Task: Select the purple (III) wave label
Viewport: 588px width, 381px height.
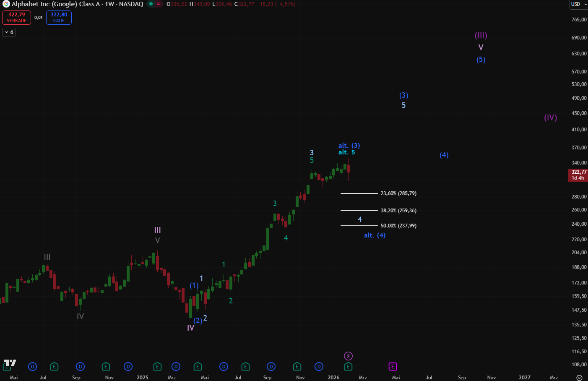Action: (x=481, y=36)
